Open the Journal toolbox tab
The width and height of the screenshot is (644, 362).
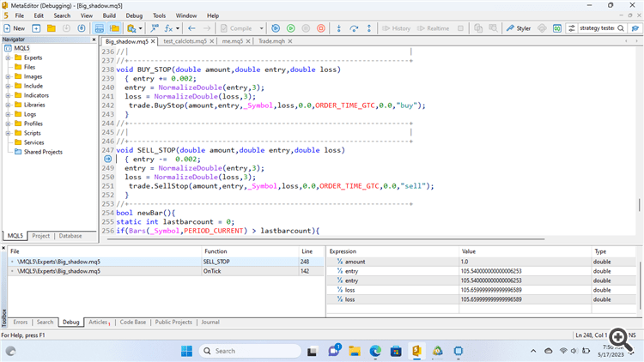(x=210, y=323)
